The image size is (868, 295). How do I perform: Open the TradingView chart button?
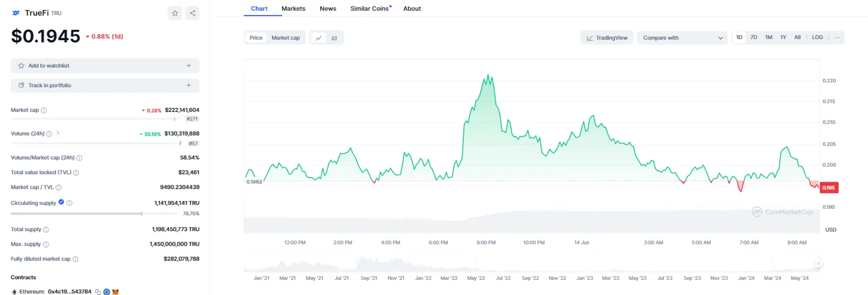(x=607, y=38)
